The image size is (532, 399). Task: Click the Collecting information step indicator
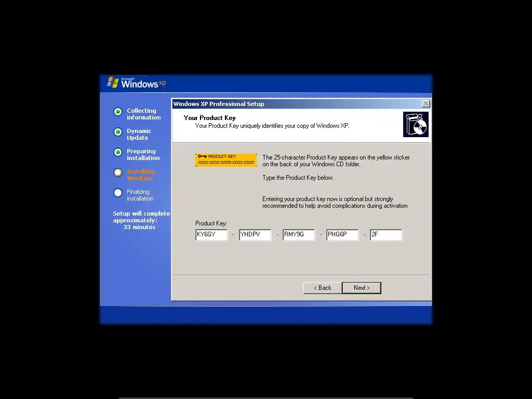[118, 112]
